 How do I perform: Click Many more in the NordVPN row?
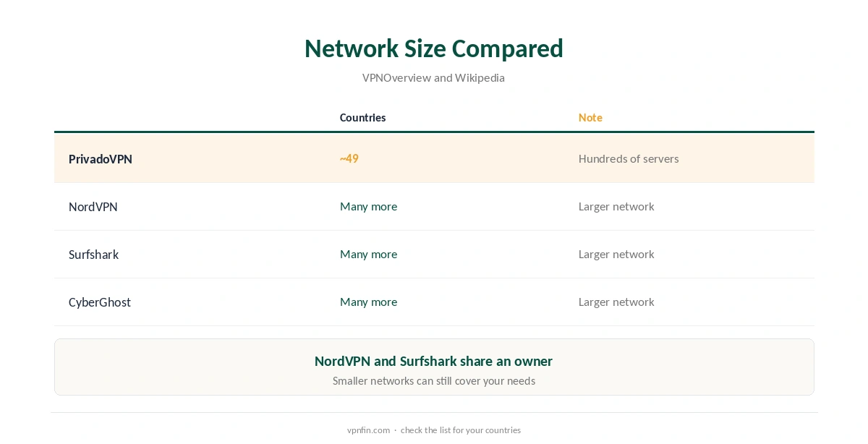368,206
